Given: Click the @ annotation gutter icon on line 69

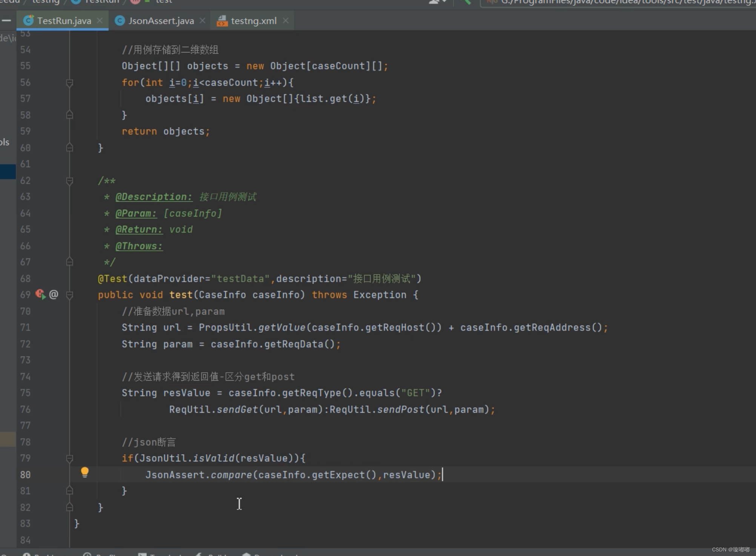Looking at the screenshot, I should 54,294.
